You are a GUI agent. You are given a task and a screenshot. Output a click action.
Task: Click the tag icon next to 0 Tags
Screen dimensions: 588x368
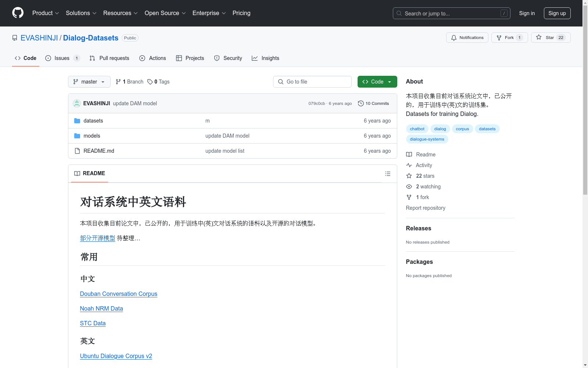coord(150,82)
